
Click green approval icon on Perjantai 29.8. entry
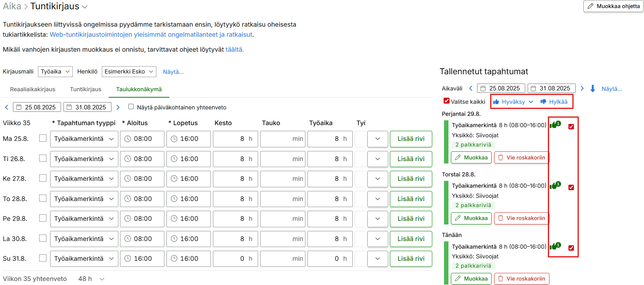555,125
